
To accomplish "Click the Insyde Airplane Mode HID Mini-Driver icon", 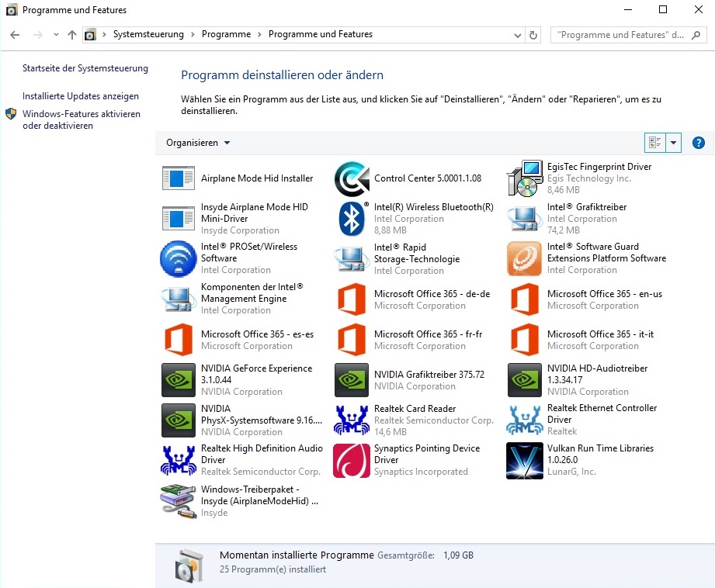I will [x=179, y=218].
